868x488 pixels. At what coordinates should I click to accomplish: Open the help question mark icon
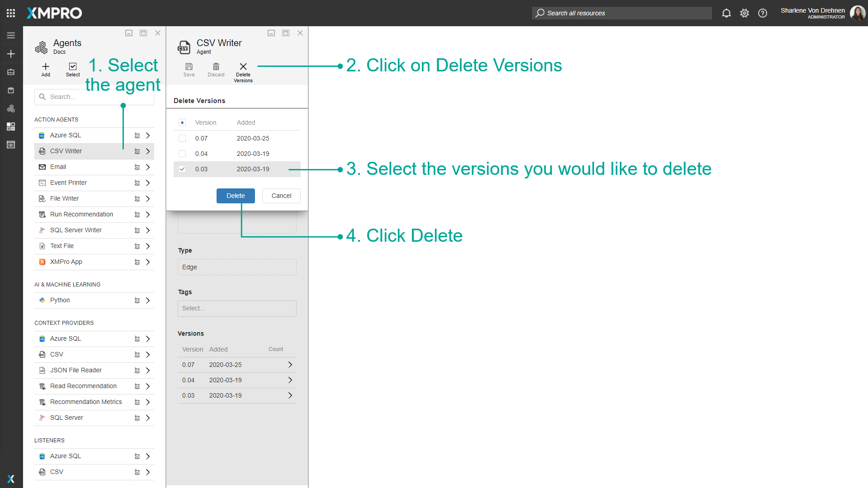click(763, 13)
